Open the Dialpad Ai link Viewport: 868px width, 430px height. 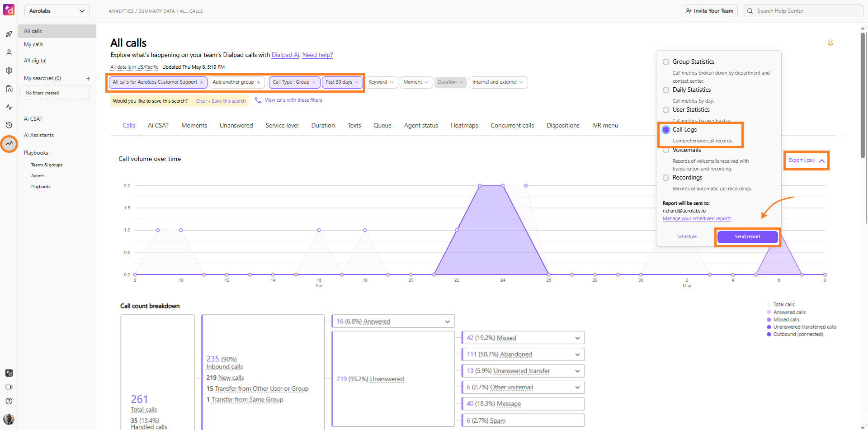[285, 55]
